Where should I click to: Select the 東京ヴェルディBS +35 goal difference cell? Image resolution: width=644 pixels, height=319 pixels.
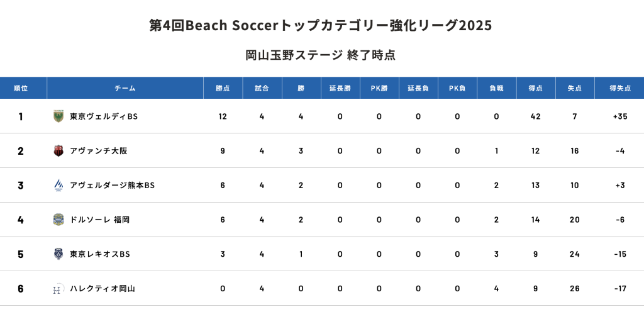[619, 116]
